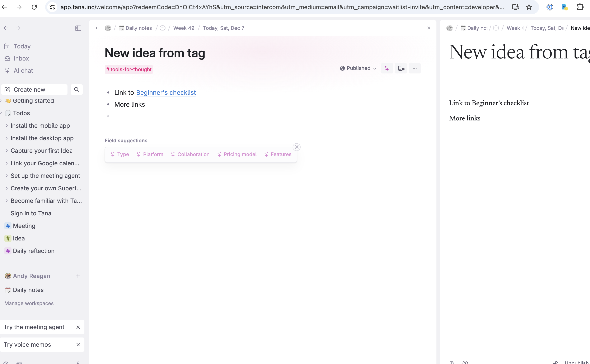Click plus icon next to Andy Reagan
This screenshot has width=590, height=364.
click(78, 276)
